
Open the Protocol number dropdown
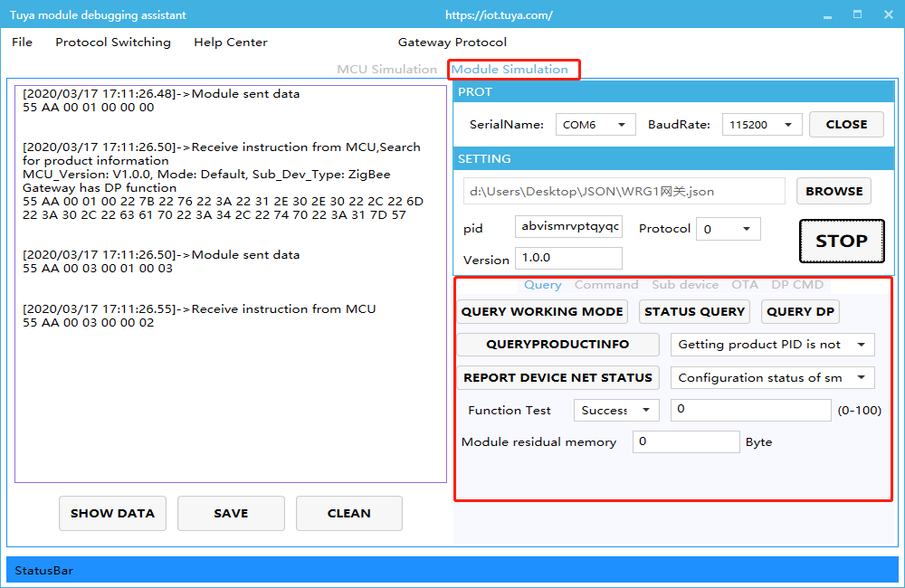(728, 230)
